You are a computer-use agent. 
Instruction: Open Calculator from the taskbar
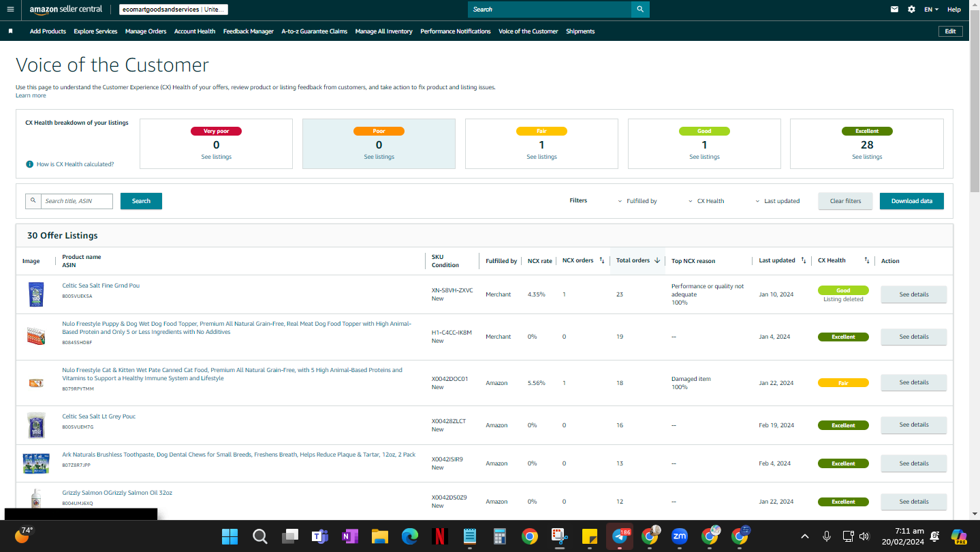[500, 536]
